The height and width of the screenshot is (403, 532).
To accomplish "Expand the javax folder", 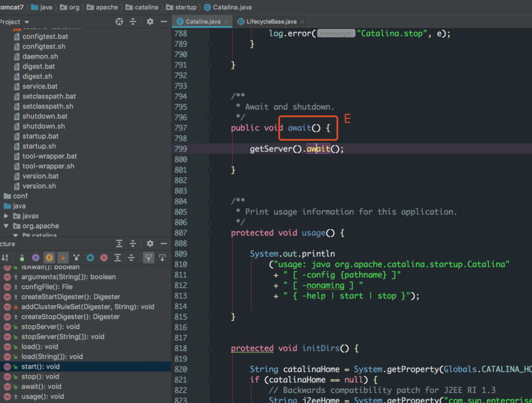I will [6, 216].
